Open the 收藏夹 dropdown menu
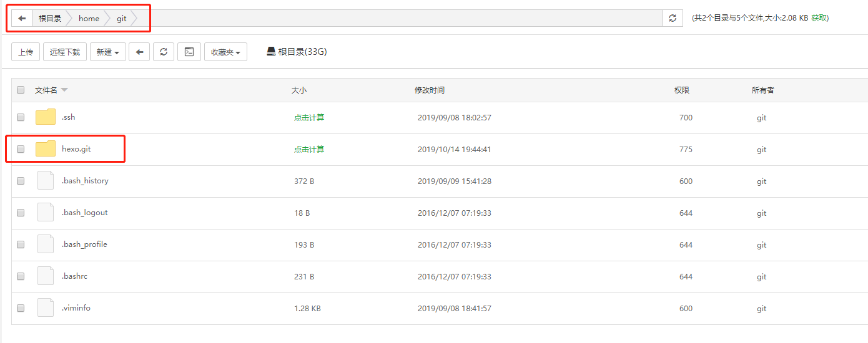This screenshot has width=868, height=343. pos(225,52)
